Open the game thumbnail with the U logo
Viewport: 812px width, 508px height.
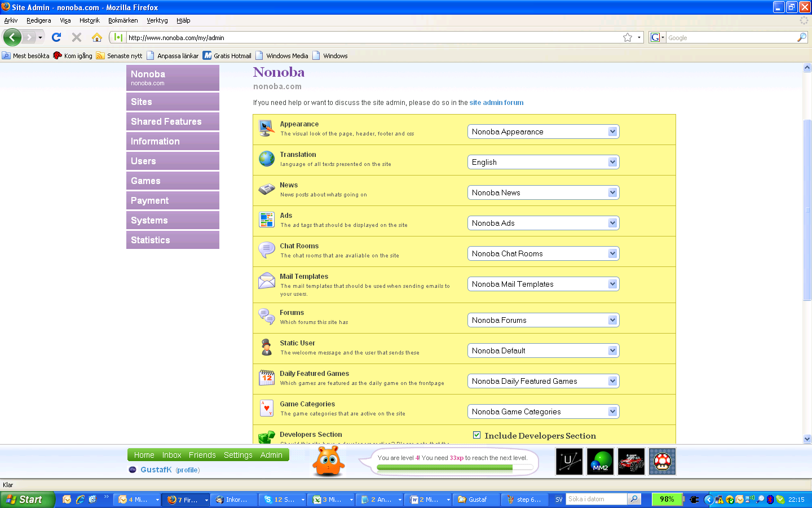[x=570, y=462]
